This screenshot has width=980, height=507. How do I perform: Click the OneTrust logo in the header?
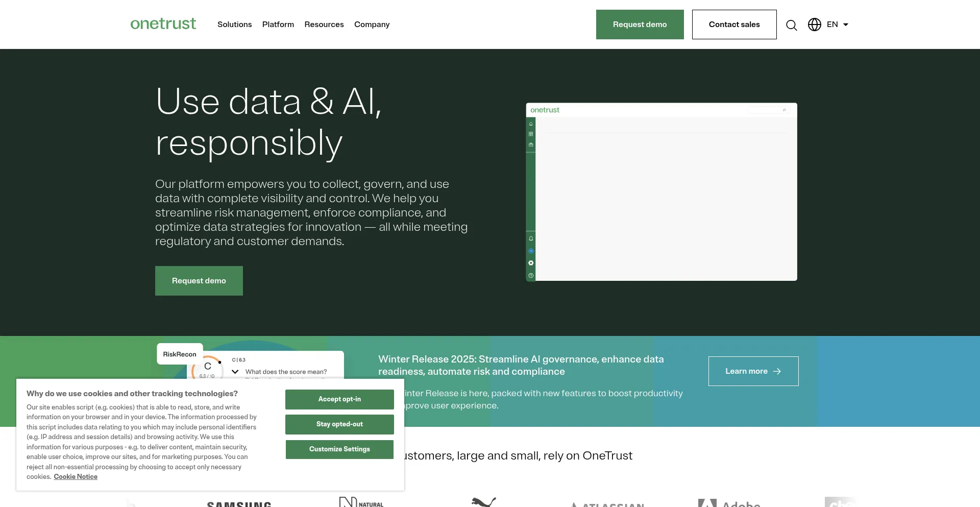coord(163,24)
